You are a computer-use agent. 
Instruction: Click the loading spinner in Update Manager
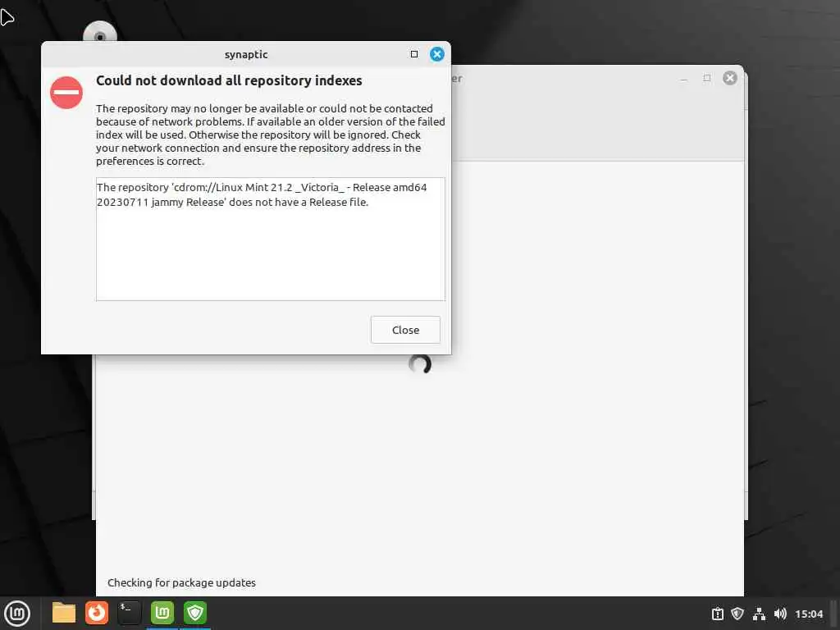tap(420, 364)
